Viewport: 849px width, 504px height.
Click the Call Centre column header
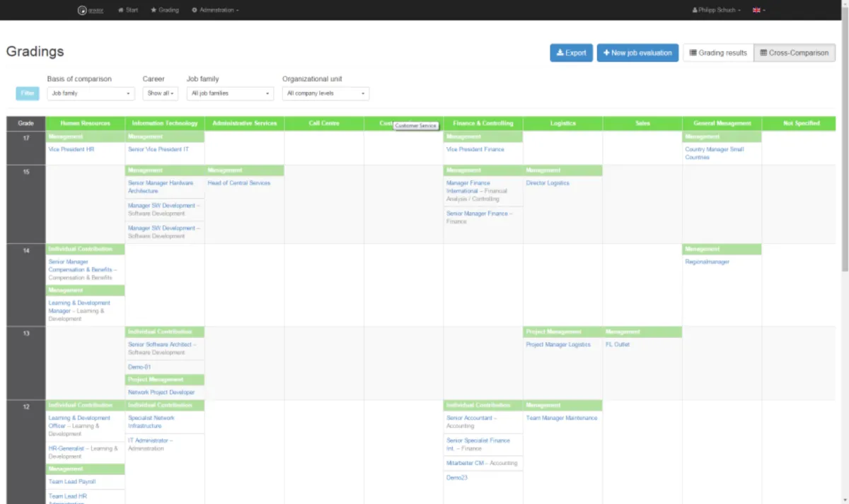(x=324, y=124)
